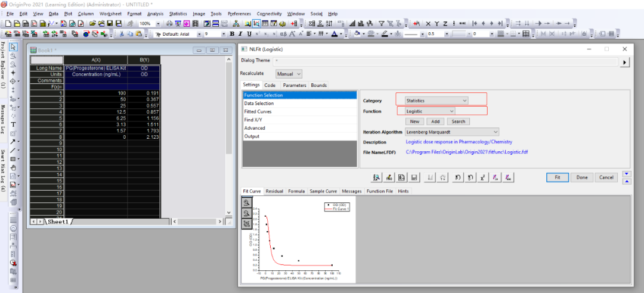
Task: Click the zoom-in icon in Fit Curve preview
Action: pos(247,203)
